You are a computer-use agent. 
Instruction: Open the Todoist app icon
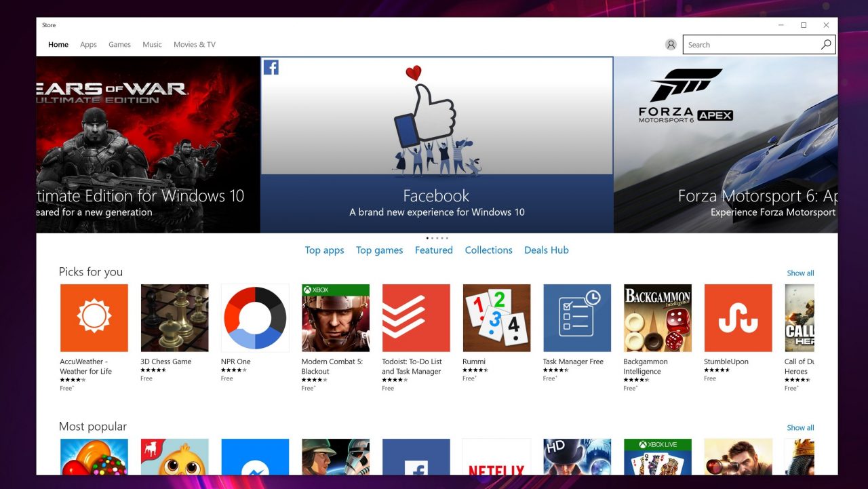pyautogui.click(x=416, y=318)
